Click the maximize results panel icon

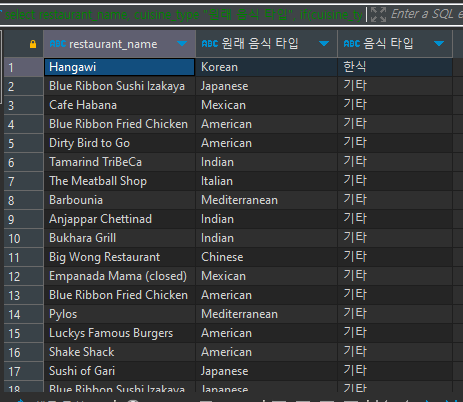(x=378, y=14)
